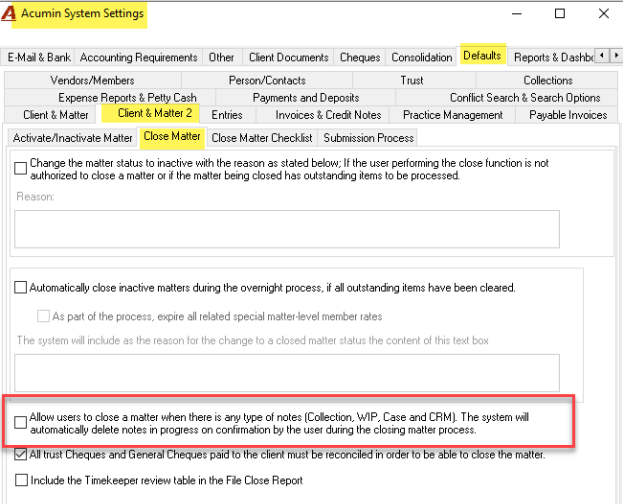Check automatically close inactive matters overnight
Viewport: 623px width, 504px height.
coord(21,287)
